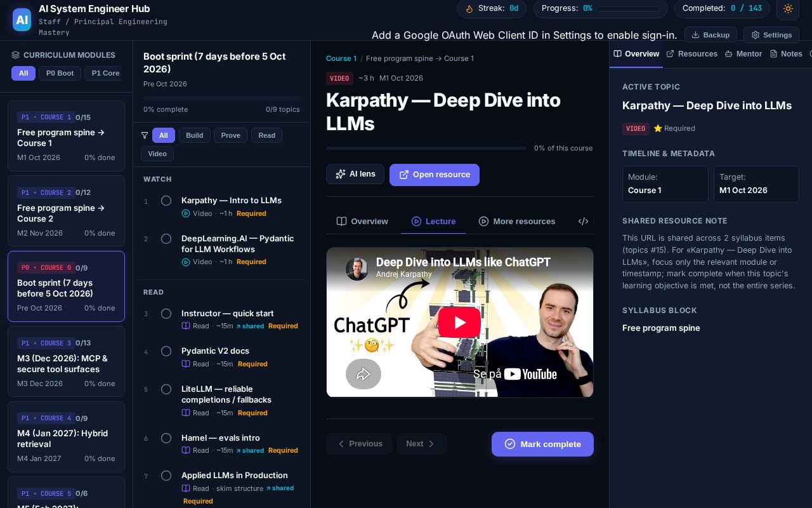Viewport: 812px width, 508px height.
Task: Filter topics by Video
Action: click(157, 154)
